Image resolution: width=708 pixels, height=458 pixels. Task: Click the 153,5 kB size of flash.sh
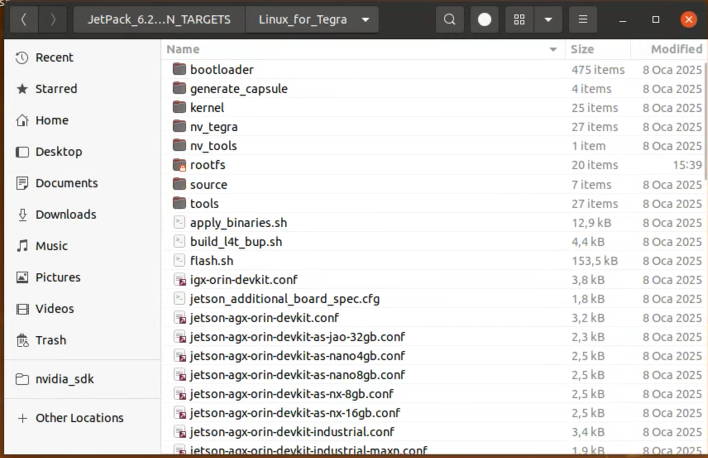(594, 261)
